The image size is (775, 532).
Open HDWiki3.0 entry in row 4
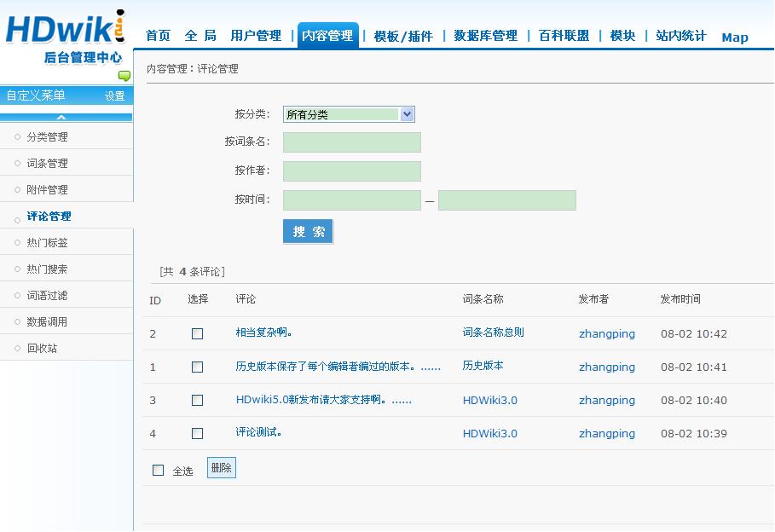pyautogui.click(x=490, y=434)
